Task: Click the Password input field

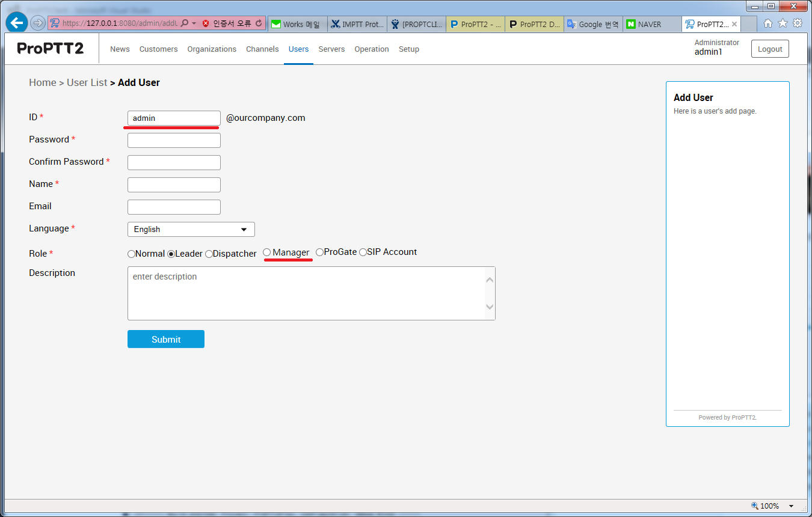Action: pos(174,141)
